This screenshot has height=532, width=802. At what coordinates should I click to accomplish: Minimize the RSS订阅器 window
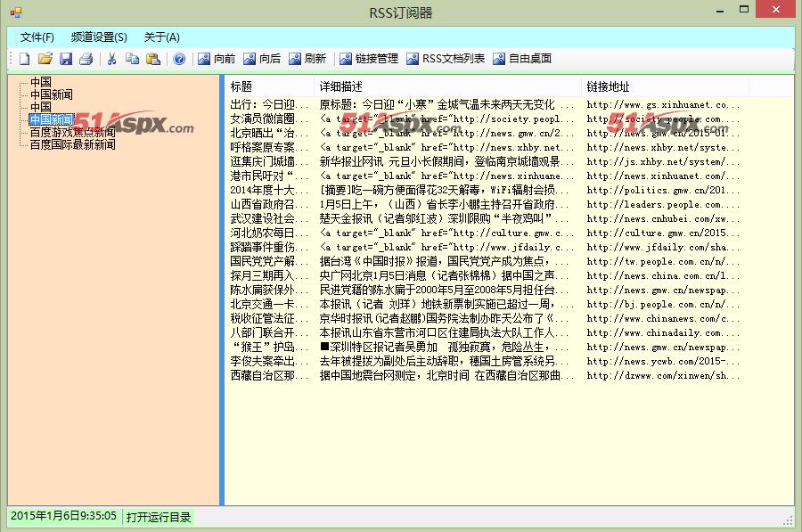(x=720, y=11)
